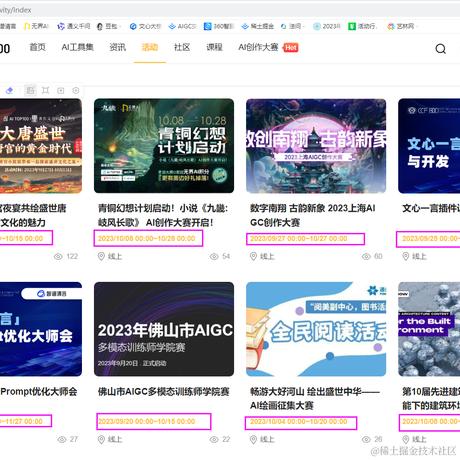The height and width of the screenshot is (460, 460).
Task: Click the eye icon next to 26 views
Action: [366, 439]
